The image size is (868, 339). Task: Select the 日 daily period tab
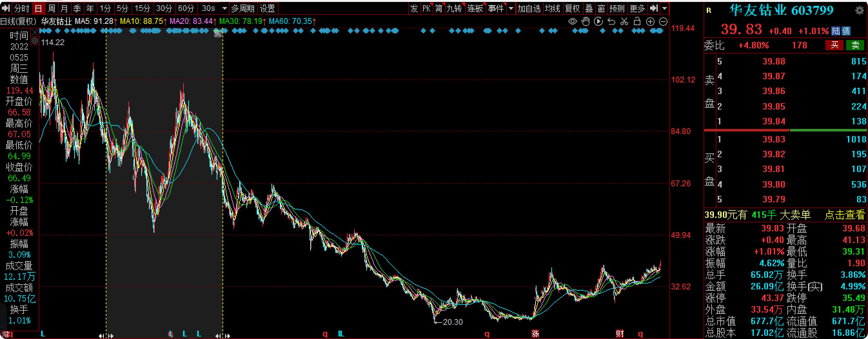click(x=38, y=8)
